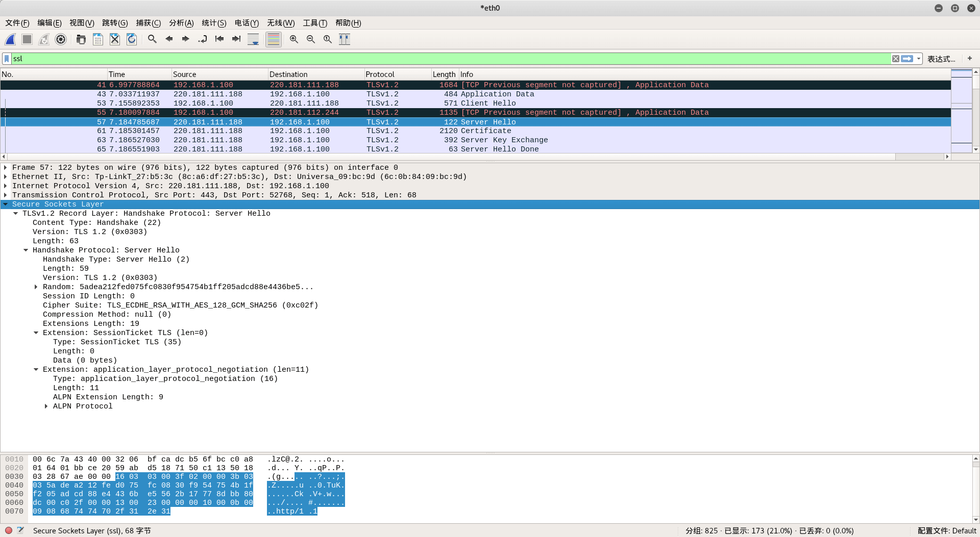Click the expert info red circle icon
The width and height of the screenshot is (980, 537).
click(9, 530)
